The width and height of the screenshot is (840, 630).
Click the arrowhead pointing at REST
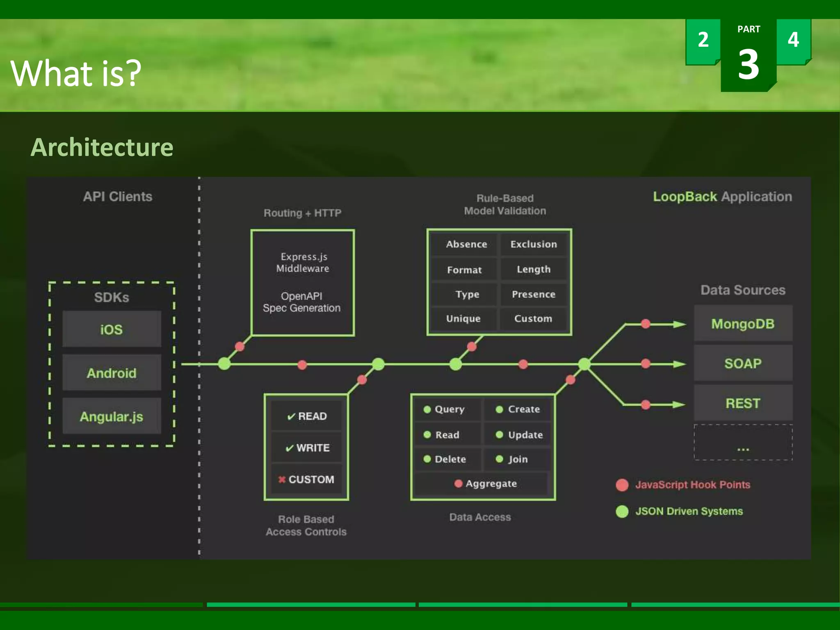click(x=679, y=405)
